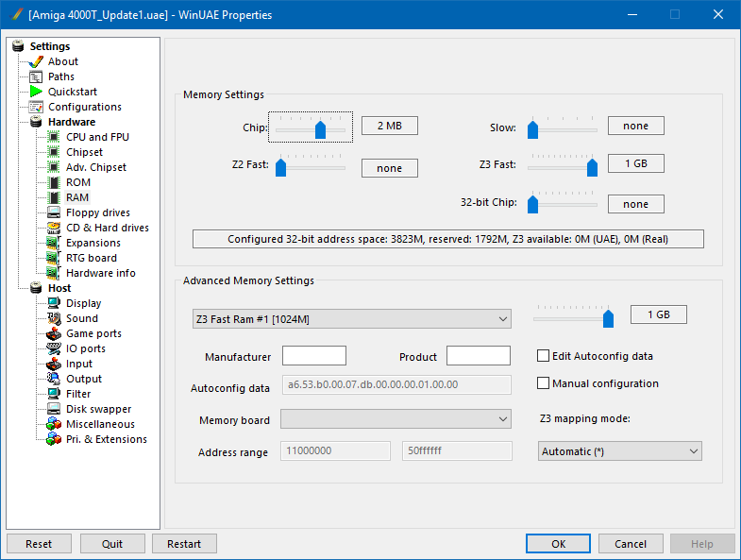Click the Manufacturer input field
Screen dimensions: 741x560
(314, 356)
